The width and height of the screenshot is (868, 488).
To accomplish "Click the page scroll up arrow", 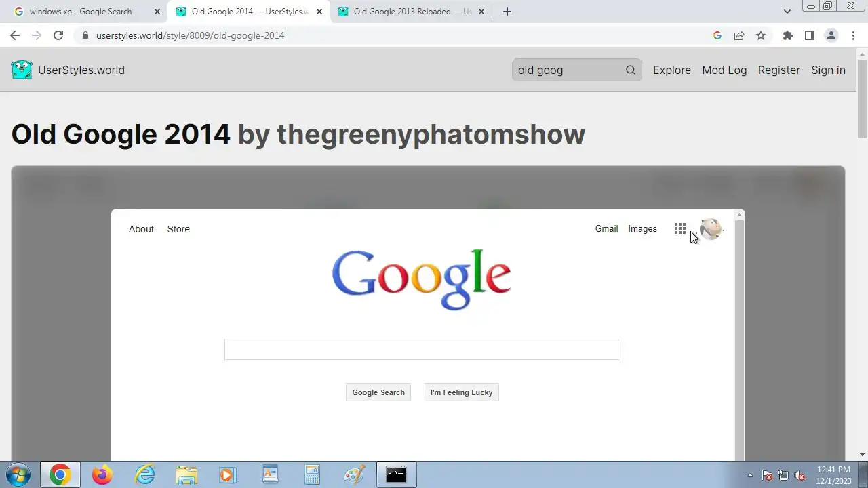I will (x=862, y=54).
